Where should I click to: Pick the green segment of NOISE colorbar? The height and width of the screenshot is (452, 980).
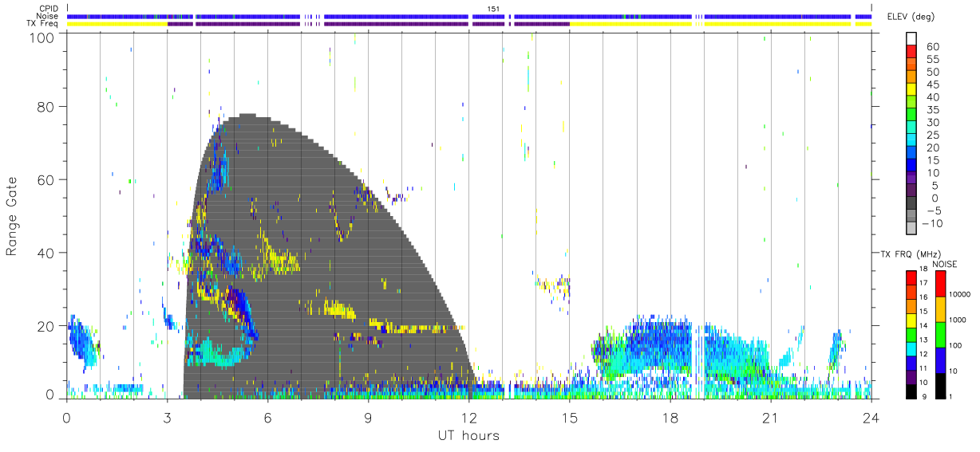coord(940,334)
